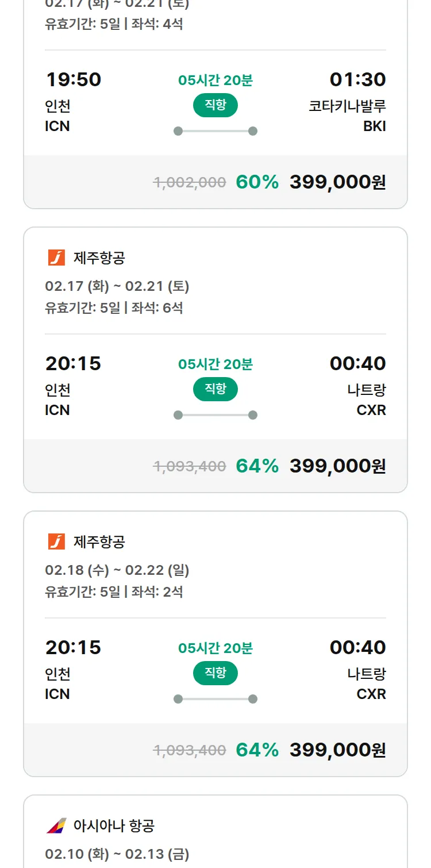Click the 19:50 departure time
The width and height of the screenshot is (431, 868).
coord(73,79)
